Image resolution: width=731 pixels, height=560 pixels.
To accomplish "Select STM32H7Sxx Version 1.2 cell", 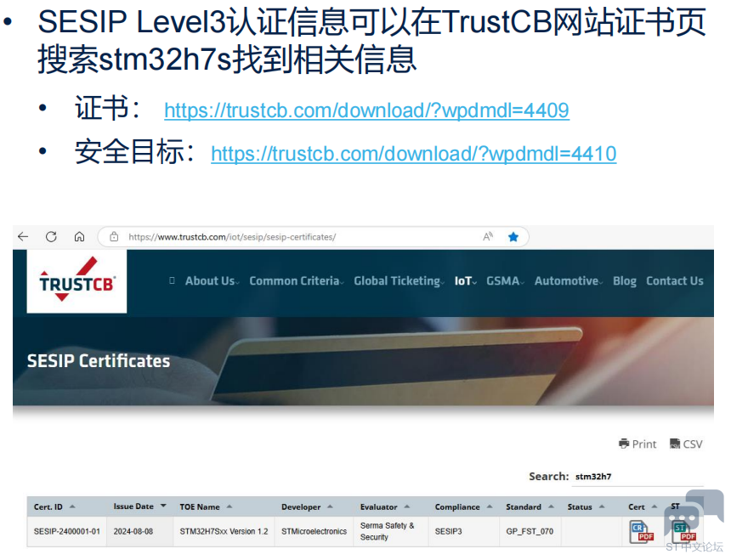I will (x=224, y=532).
